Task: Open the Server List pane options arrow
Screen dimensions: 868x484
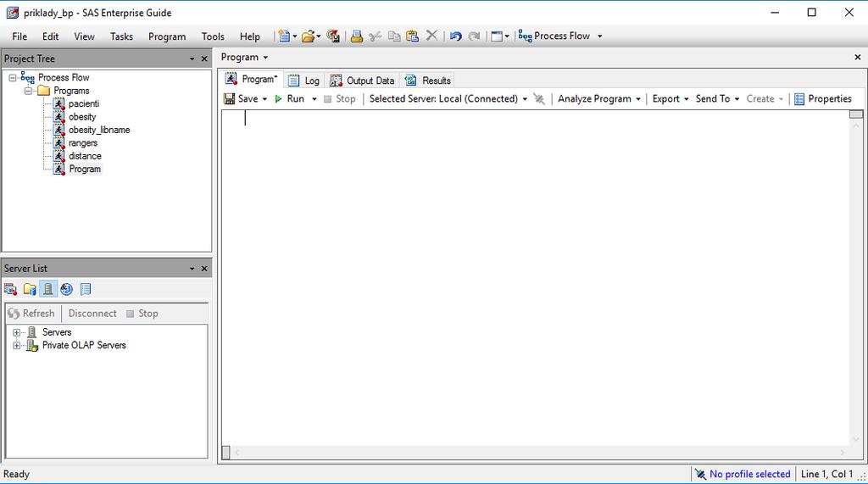Action: (x=192, y=269)
